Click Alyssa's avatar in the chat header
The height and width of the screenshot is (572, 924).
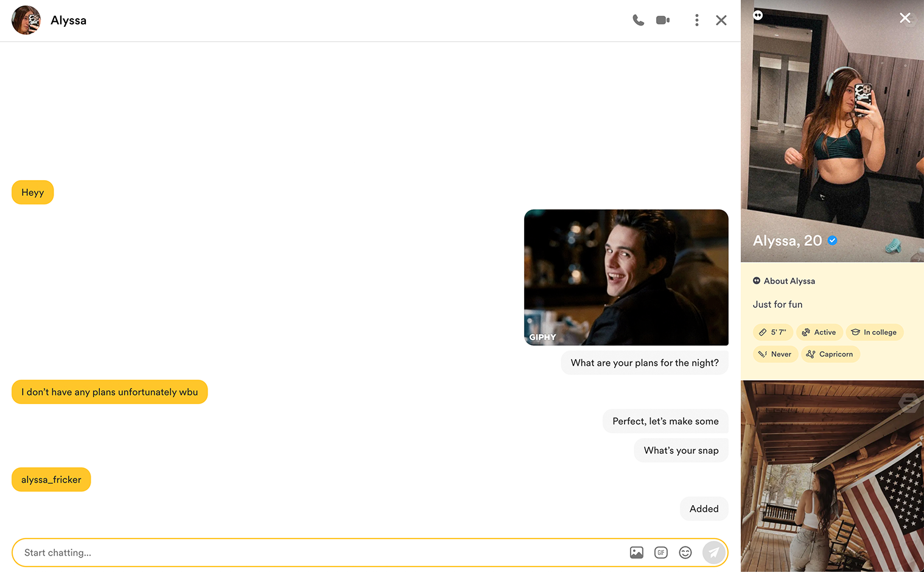(x=26, y=20)
